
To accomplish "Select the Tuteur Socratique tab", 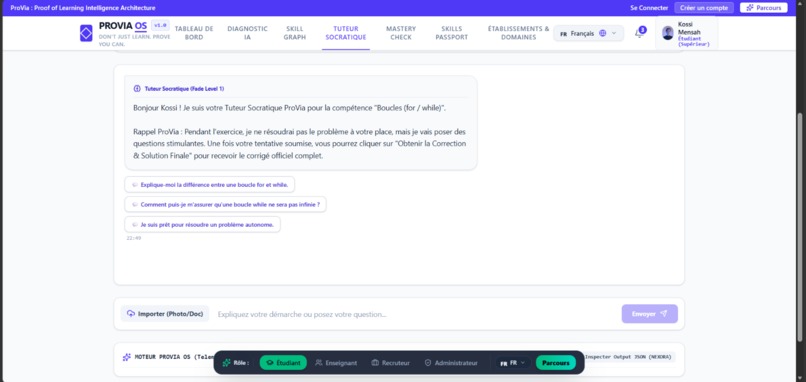I will (346, 33).
